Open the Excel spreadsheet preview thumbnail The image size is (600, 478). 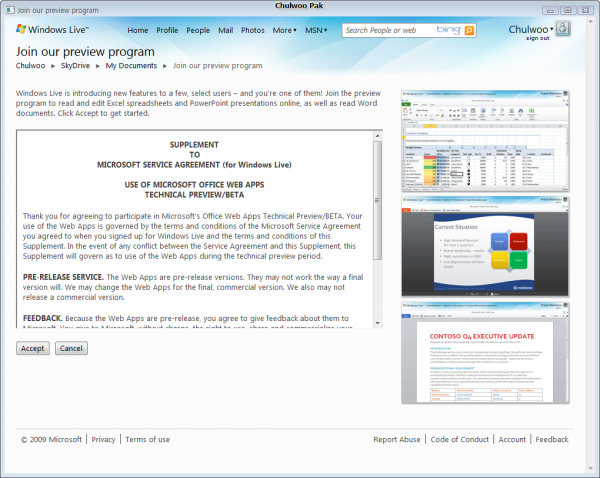(x=485, y=141)
